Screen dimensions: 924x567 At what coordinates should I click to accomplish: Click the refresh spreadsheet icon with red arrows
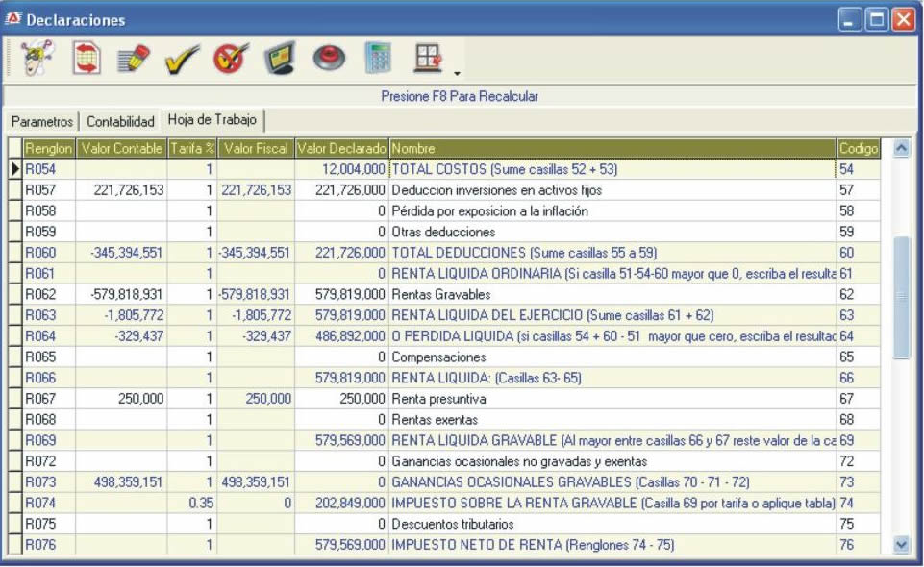pyautogui.click(x=87, y=58)
